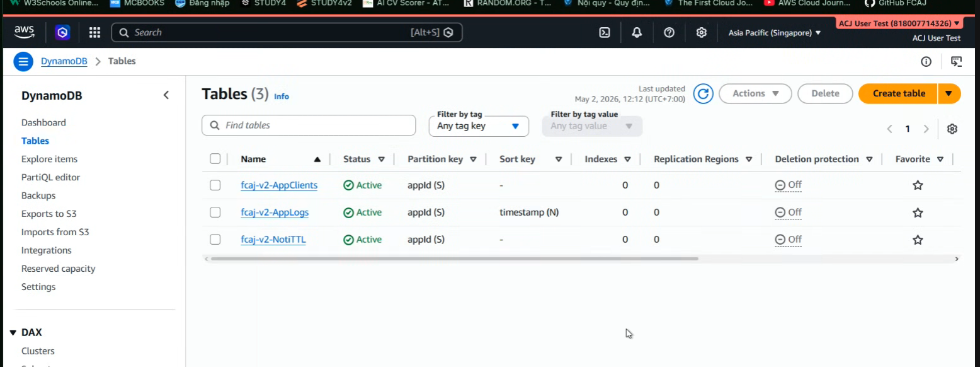Open Reserved capacity in side navigation
The width and height of the screenshot is (980, 367).
click(59, 269)
